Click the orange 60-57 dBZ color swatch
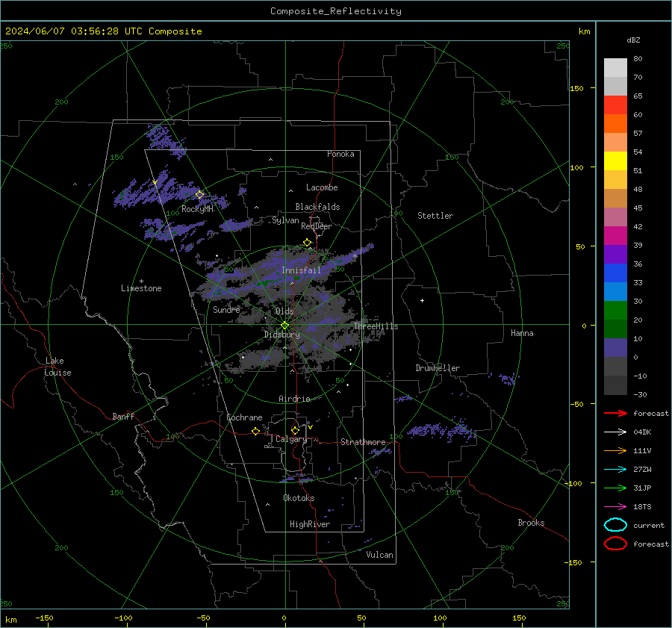Screen dimensions: 672x628 pyautogui.click(x=615, y=124)
